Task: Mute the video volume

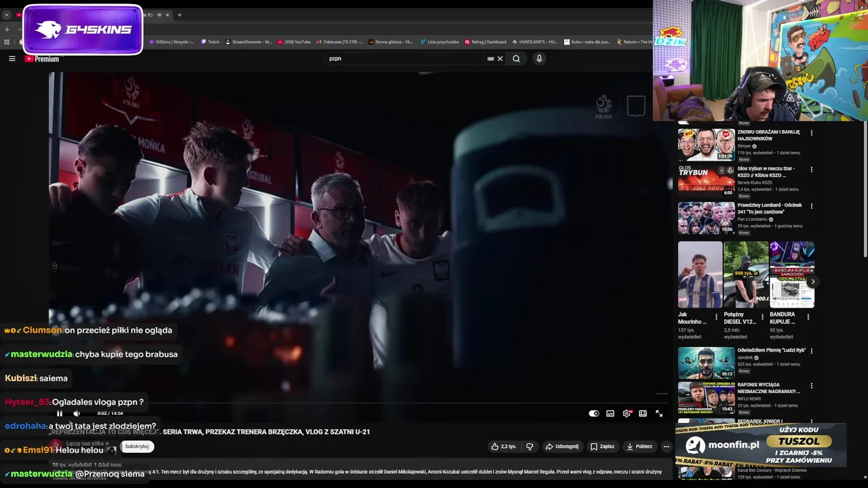Action: pyautogui.click(x=77, y=413)
